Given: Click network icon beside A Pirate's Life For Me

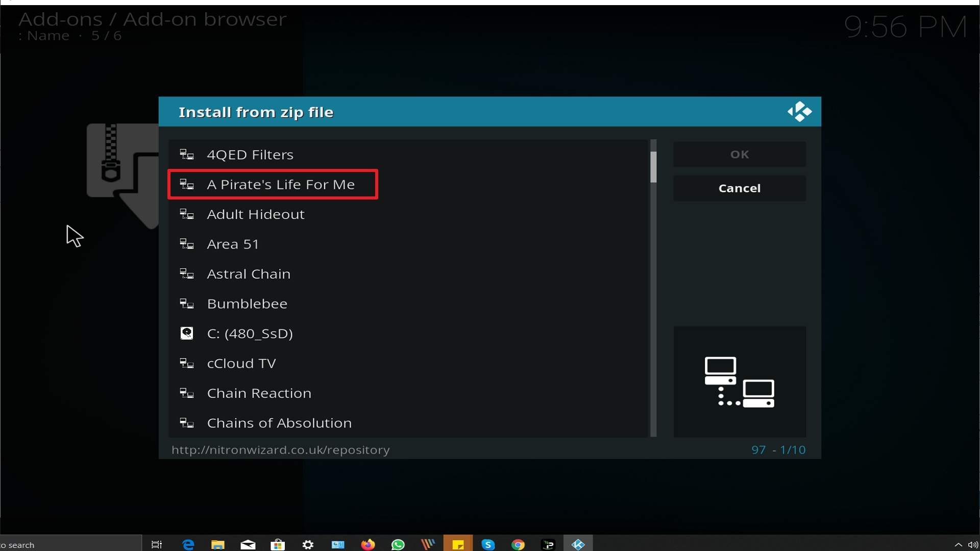Looking at the screenshot, I should pos(187,184).
